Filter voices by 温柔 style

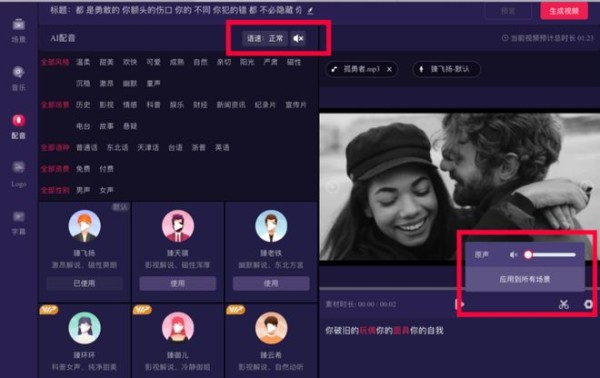(83, 62)
